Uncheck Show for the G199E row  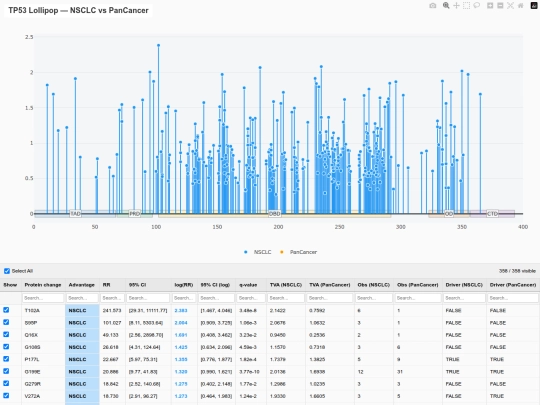click(6, 371)
